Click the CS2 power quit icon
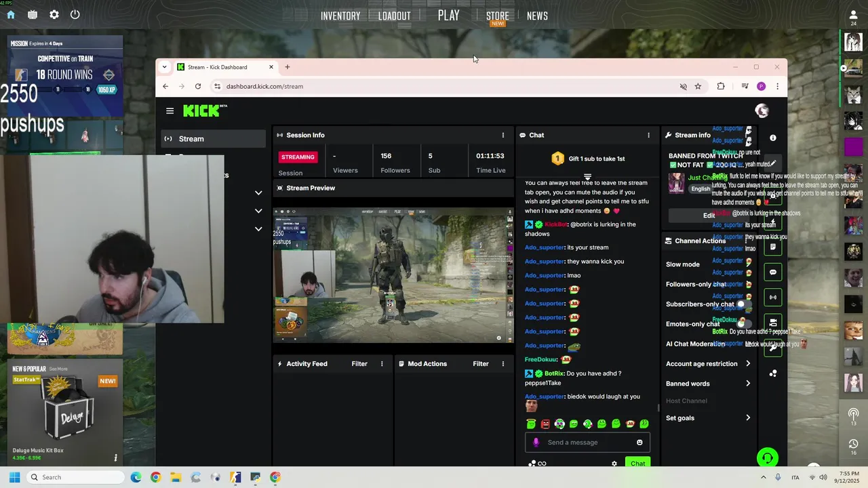Viewport: 868px width, 488px height. click(75, 14)
